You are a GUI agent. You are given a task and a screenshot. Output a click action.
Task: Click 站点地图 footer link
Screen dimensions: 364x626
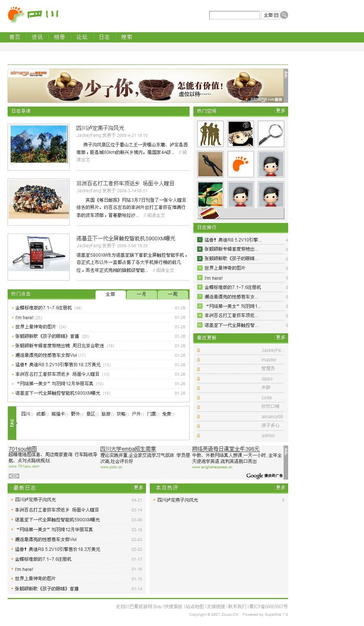coord(195,607)
